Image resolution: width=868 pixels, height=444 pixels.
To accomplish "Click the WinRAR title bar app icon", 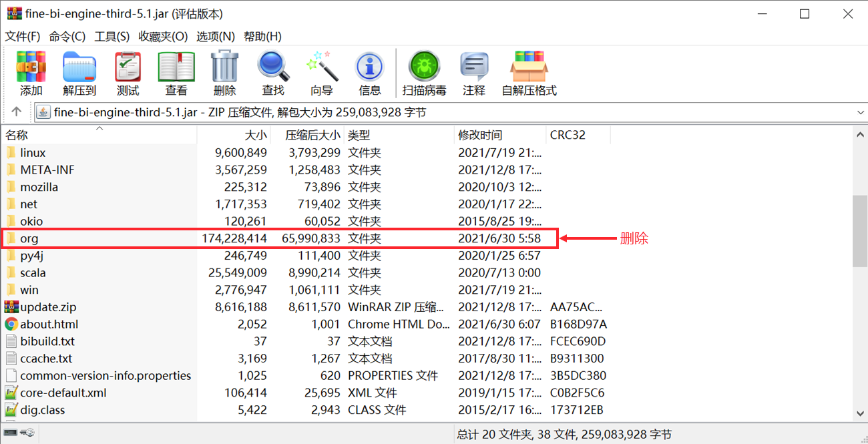I will (14, 13).
